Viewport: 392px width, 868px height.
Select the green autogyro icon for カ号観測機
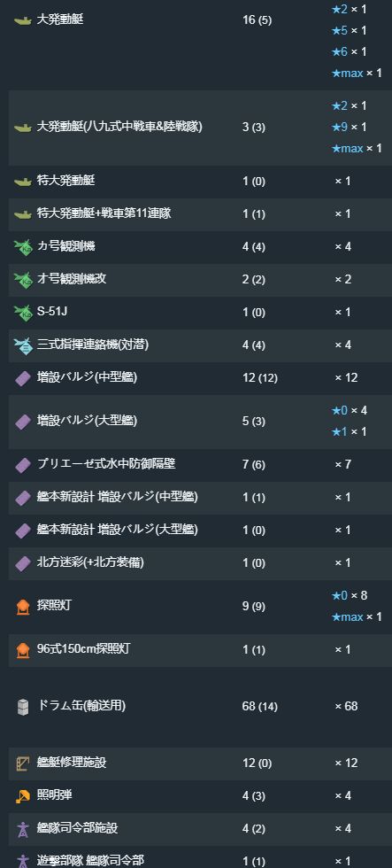[x=22, y=247]
